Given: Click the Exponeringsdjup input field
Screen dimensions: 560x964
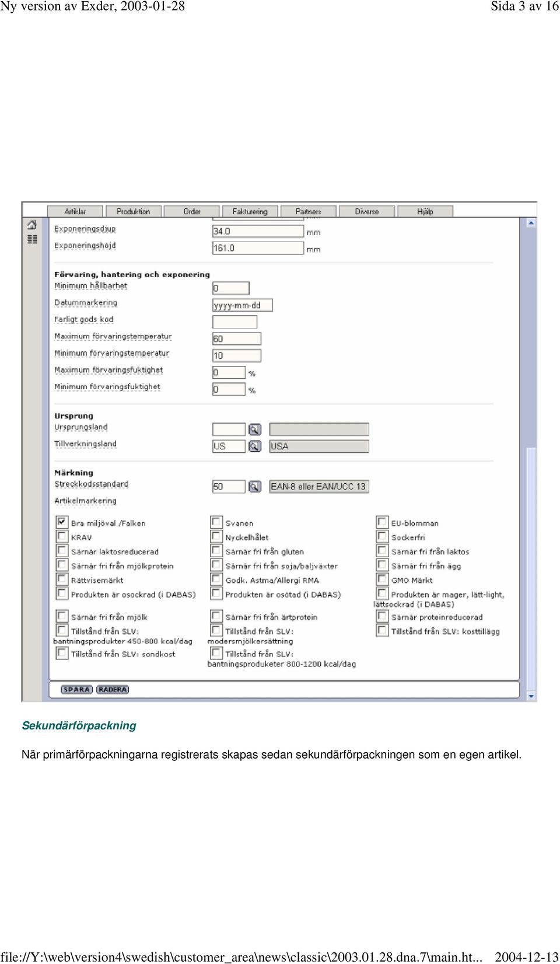Looking at the screenshot, I should tap(258, 231).
